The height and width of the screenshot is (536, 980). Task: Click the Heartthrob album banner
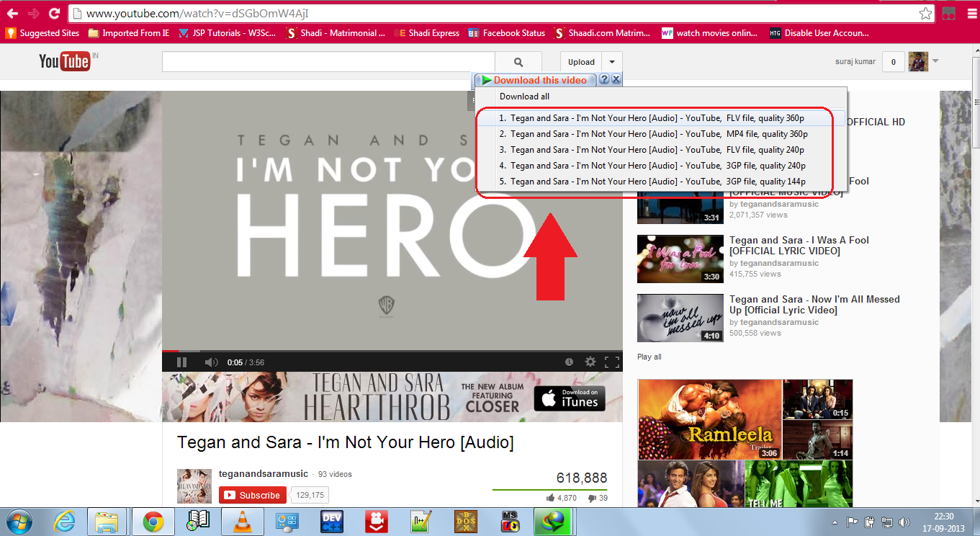coord(392,398)
